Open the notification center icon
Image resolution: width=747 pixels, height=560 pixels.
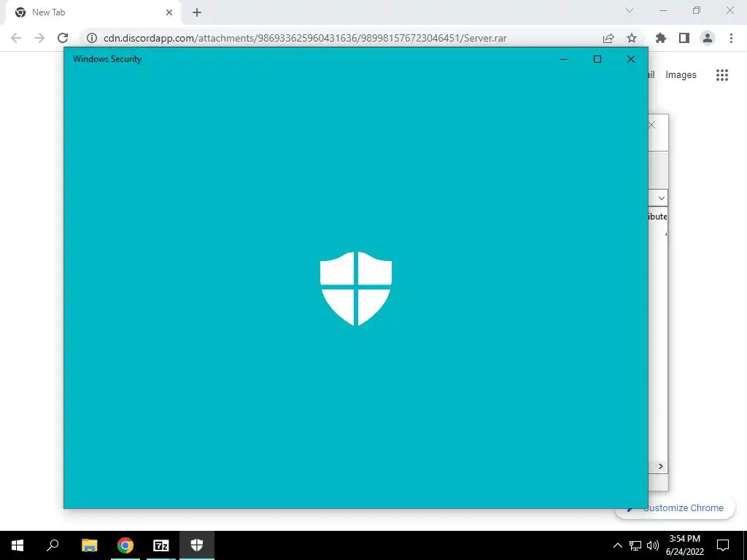723,545
